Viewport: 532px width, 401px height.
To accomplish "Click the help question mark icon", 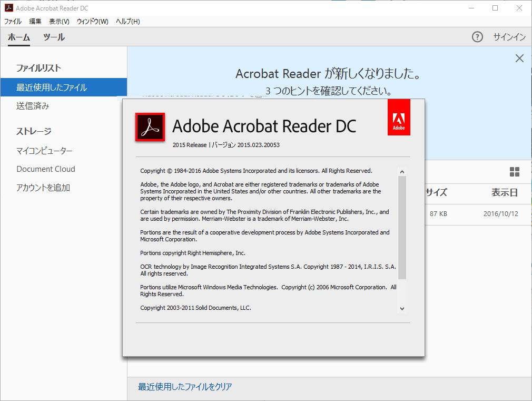I will [477, 37].
